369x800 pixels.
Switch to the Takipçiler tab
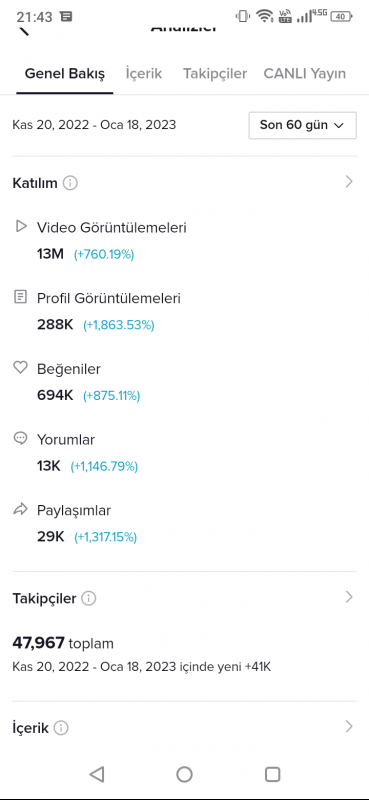click(215, 73)
